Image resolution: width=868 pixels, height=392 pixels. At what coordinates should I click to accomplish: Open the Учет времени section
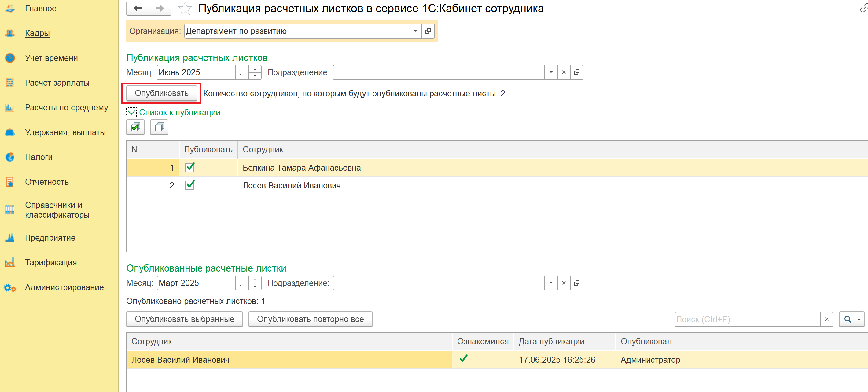tap(52, 58)
